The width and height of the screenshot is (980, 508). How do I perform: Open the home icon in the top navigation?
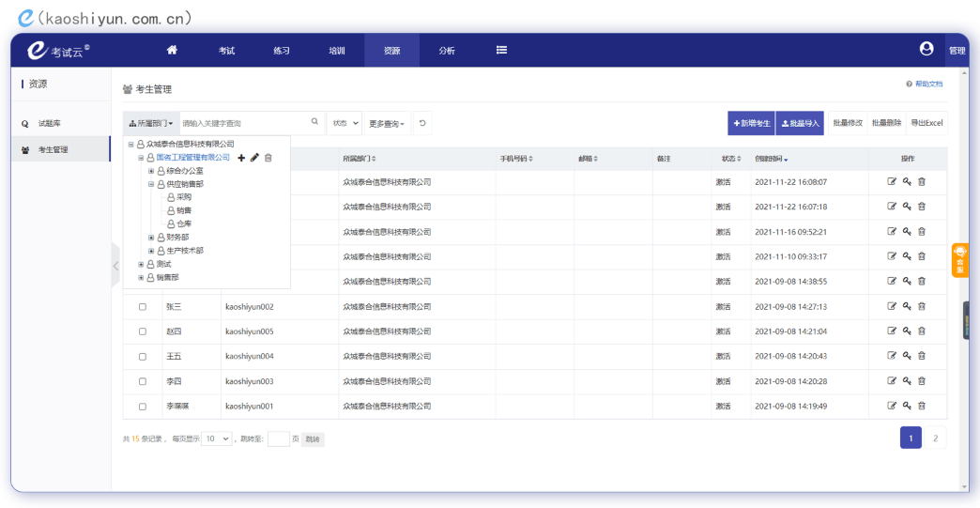pos(172,50)
